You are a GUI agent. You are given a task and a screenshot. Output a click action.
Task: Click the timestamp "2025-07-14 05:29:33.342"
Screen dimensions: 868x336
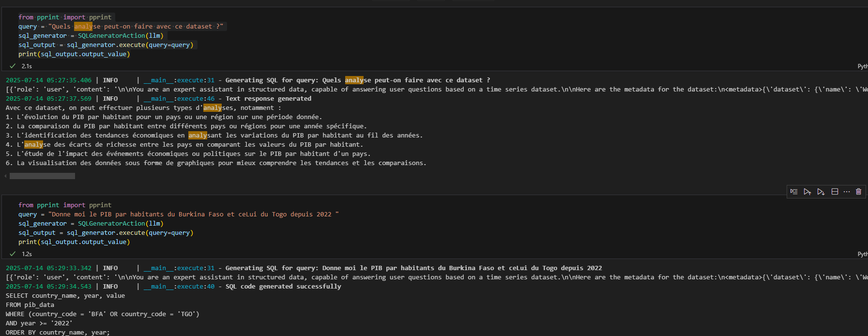[48, 268]
